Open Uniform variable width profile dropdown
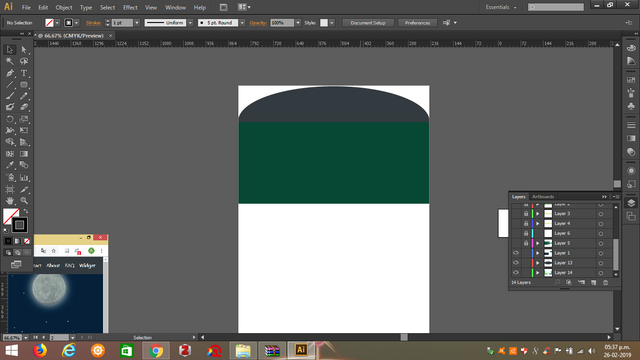Screen dimensions: 640x360 tap(190, 23)
